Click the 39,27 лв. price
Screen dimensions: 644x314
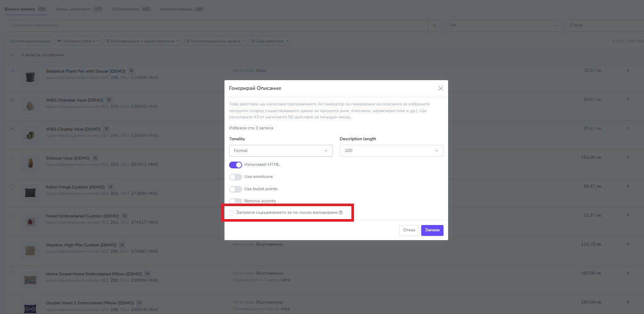[593, 71]
